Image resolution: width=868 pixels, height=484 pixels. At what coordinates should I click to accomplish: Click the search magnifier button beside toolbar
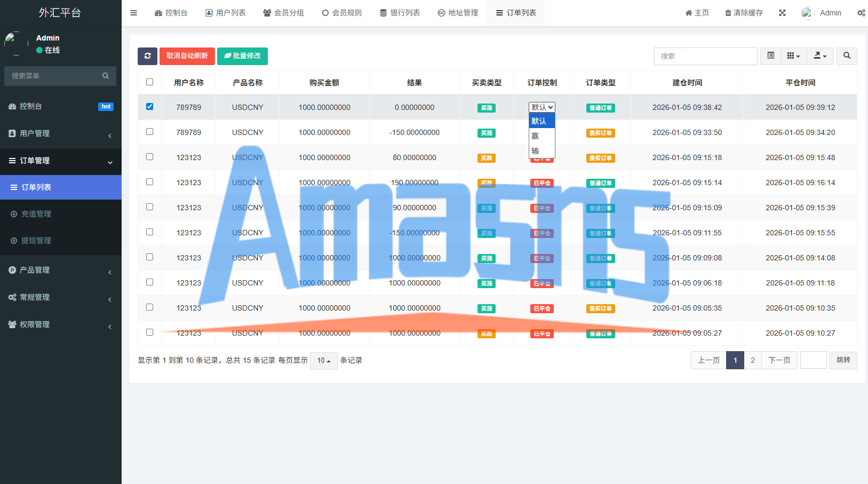pyautogui.click(x=847, y=56)
